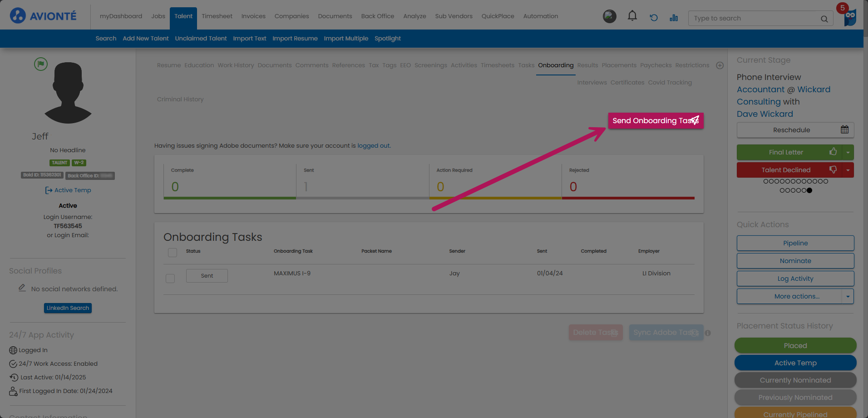This screenshot has width=868, height=418.
Task: Expand the Talent Declined dropdown arrow
Action: [848, 170]
